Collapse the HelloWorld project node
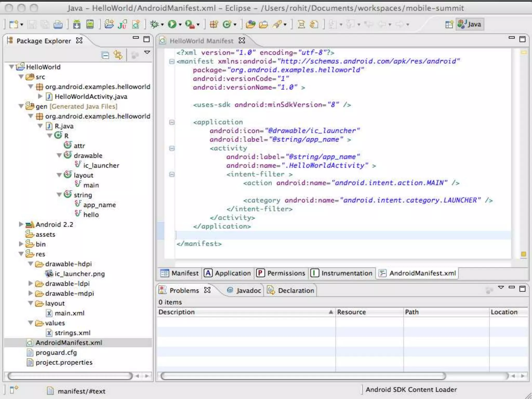The height and width of the screenshot is (399, 532). pyautogui.click(x=11, y=67)
